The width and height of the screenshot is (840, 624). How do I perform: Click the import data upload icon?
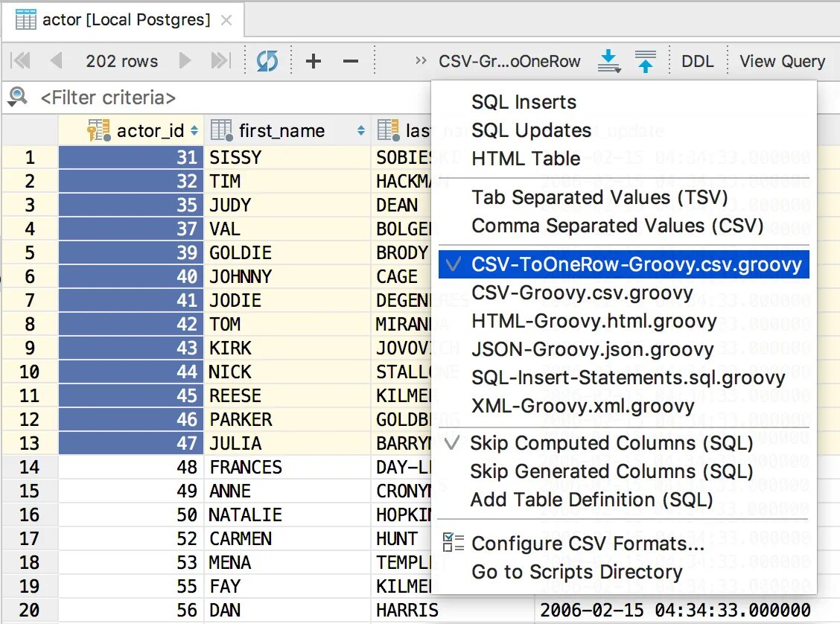point(646,61)
